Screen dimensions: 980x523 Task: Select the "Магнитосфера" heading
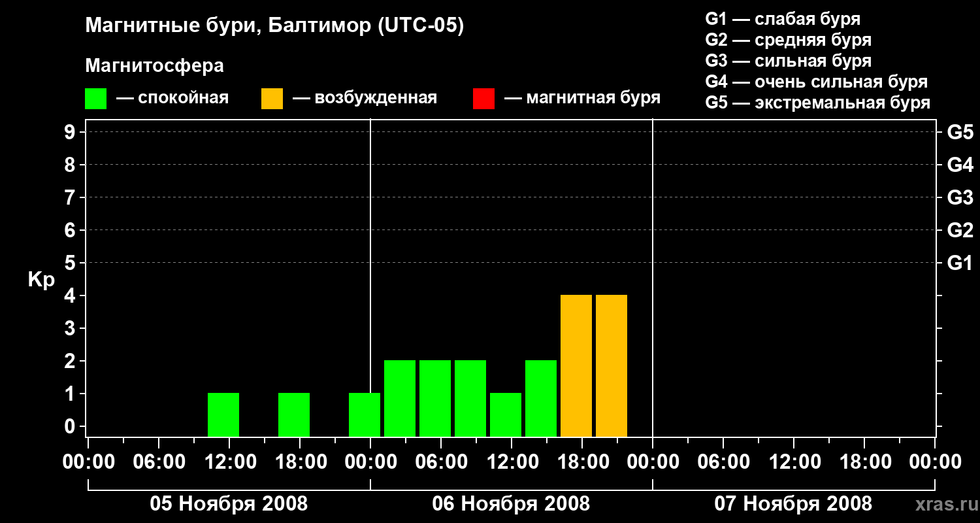coord(154,65)
